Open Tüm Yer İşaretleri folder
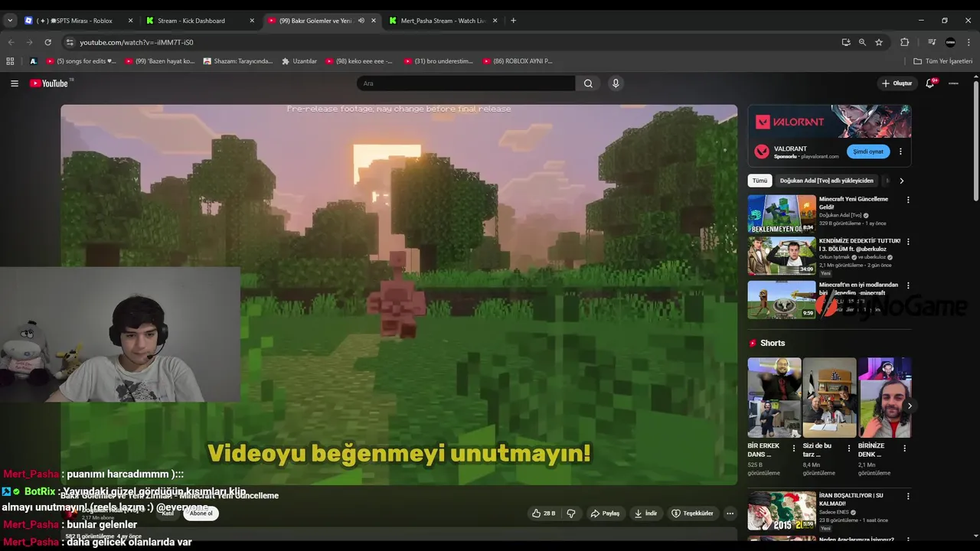The image size is (980, 551). 943,61
